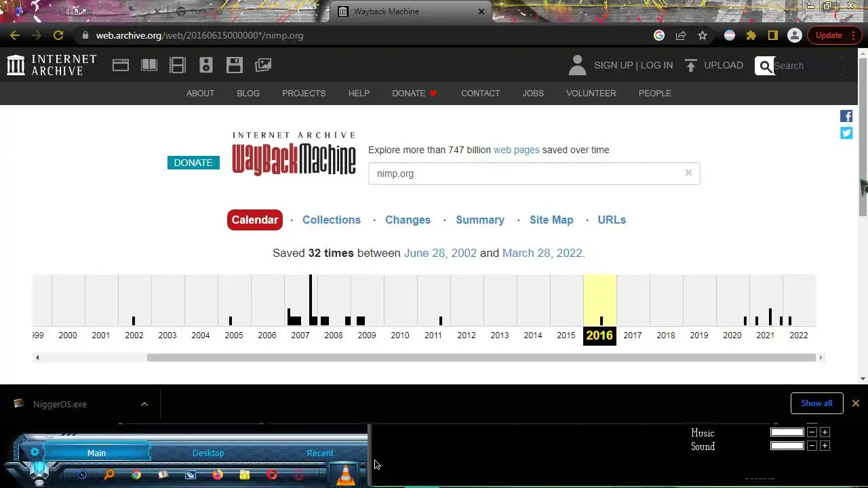The height and width of the screenshot is (488, 868).
Task: Expand the downloaded exe file options chevron
Action: 144,404
